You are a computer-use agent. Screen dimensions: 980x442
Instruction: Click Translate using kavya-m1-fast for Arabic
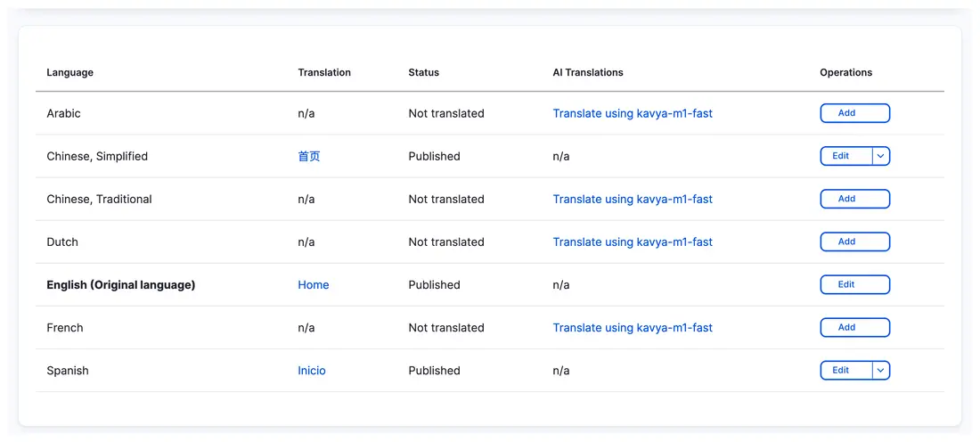pyautogui.click(x=633, y=114)
